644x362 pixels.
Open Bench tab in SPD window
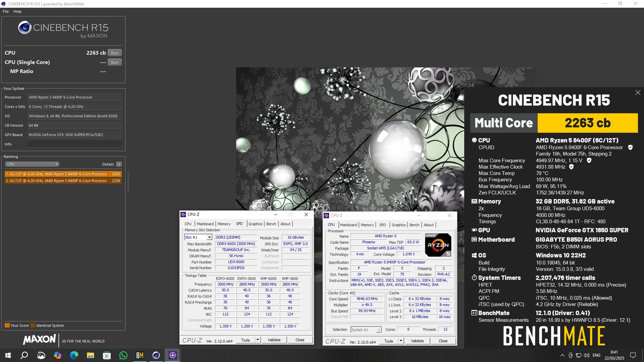(x=271, y=224)
